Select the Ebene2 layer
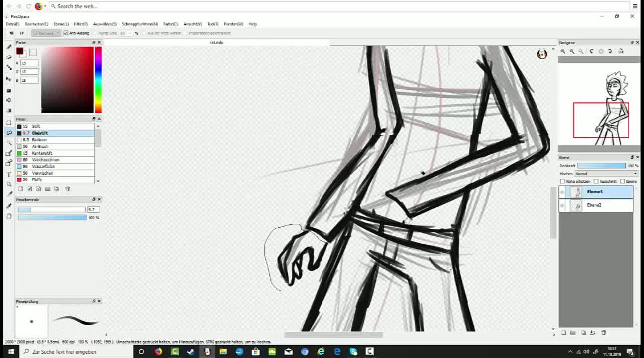Screen dimensions: 644x358 (x=596, y=205)
